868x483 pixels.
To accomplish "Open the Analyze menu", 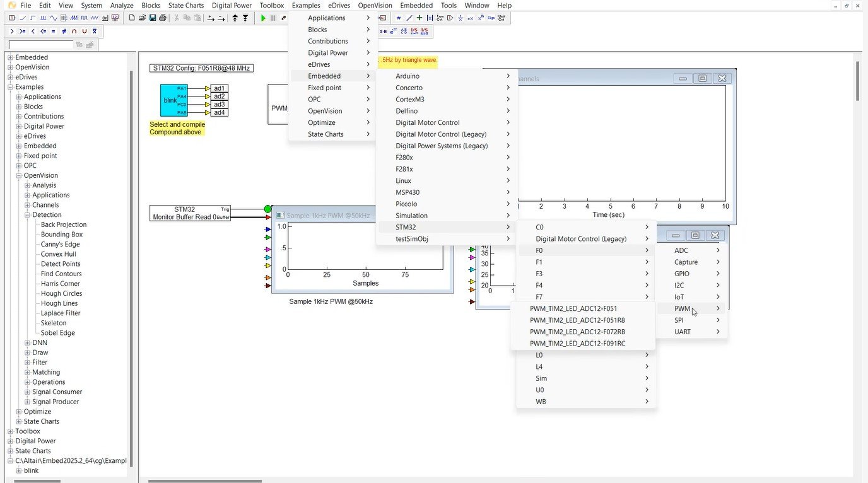I will click(122, 5).
